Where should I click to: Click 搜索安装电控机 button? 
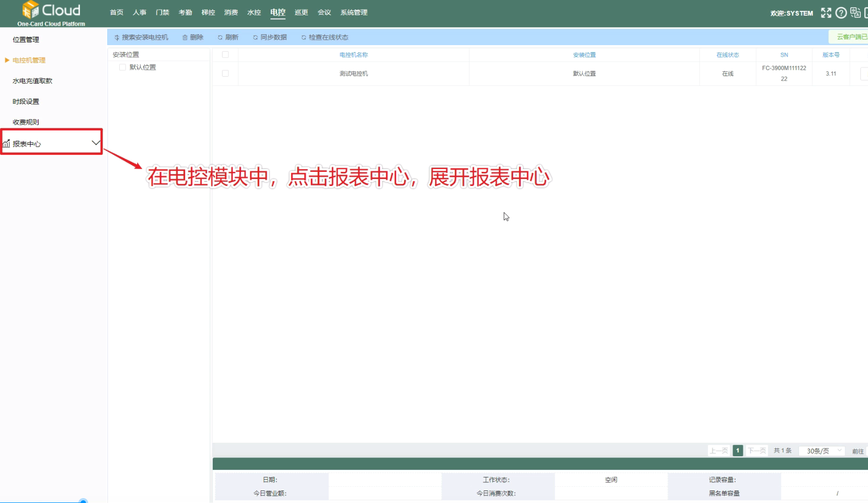coord(141,38)
